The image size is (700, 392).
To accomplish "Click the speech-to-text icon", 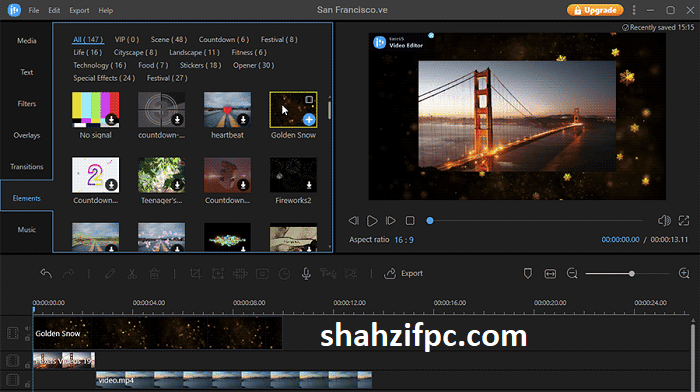I will 328,273.
